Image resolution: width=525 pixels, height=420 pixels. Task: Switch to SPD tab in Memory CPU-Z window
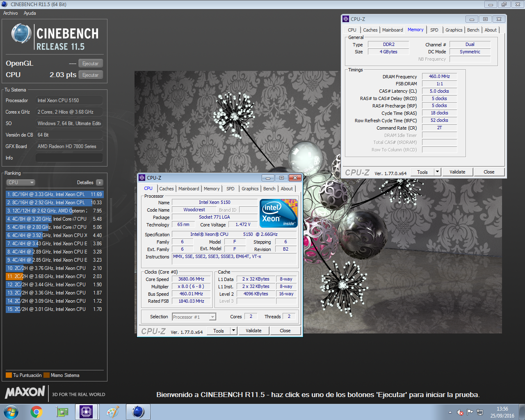click(x=434, y=30)
